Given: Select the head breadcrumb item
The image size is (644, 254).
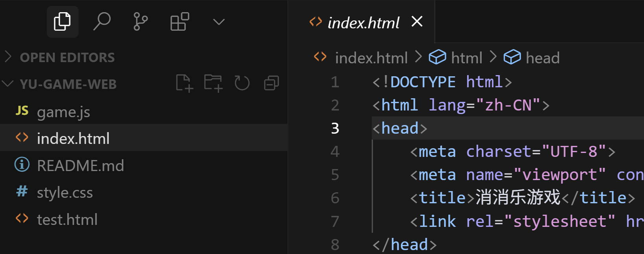Looking at the screenshot, I should pyautogui.click(x=532, y=58).
